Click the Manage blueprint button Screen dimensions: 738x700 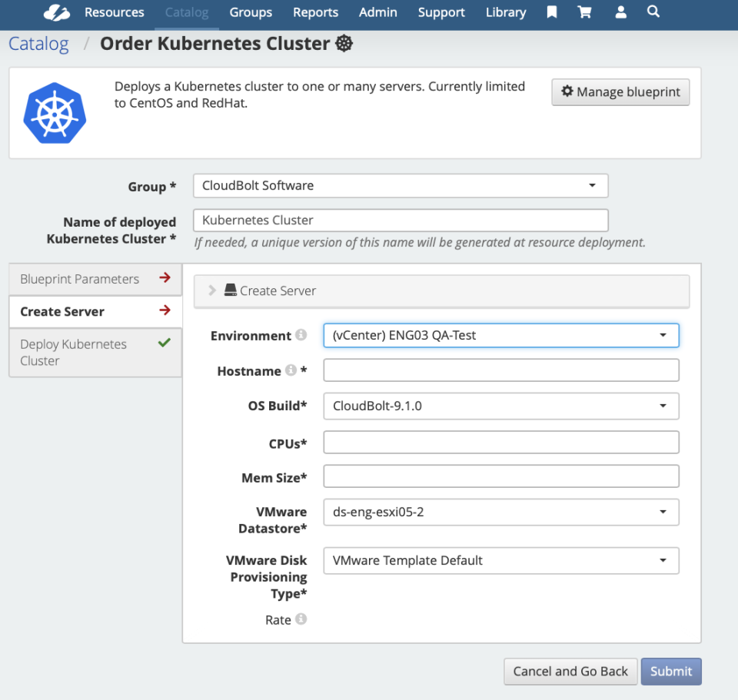pyautogui.click(x=620, y=91)
